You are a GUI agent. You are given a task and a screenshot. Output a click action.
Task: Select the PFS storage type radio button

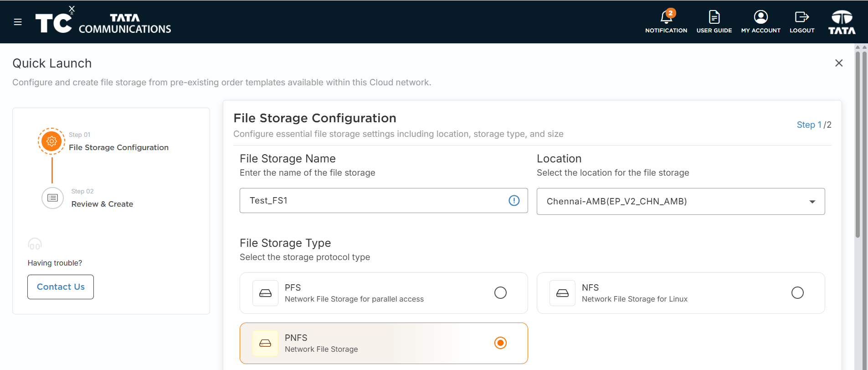500,292
